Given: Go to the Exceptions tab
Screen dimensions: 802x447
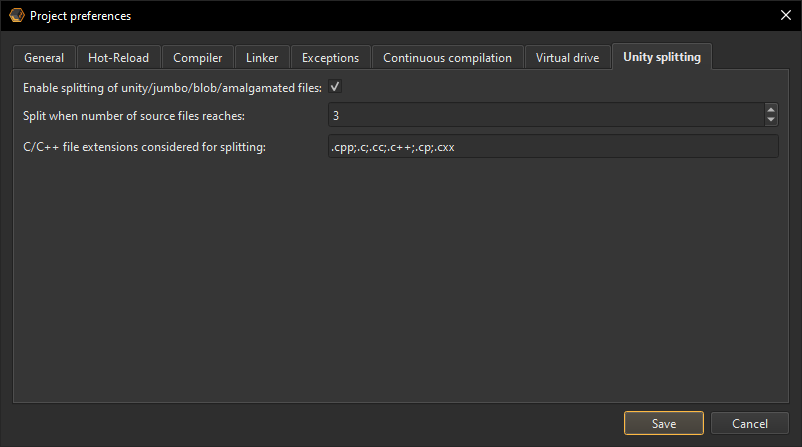Looking at the screenshot, I should 330,58.
